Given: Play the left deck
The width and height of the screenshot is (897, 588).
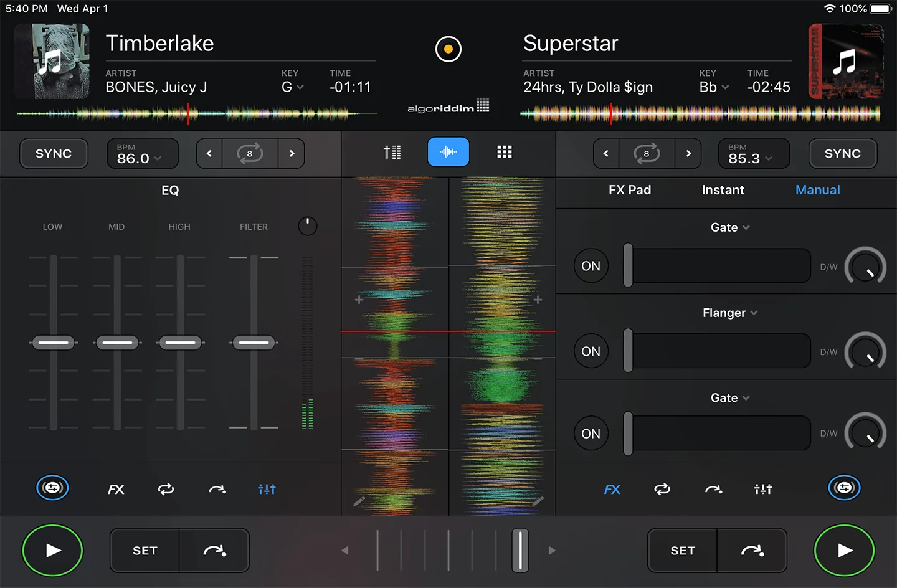Looking at the screenshot, I should point(53,550).
